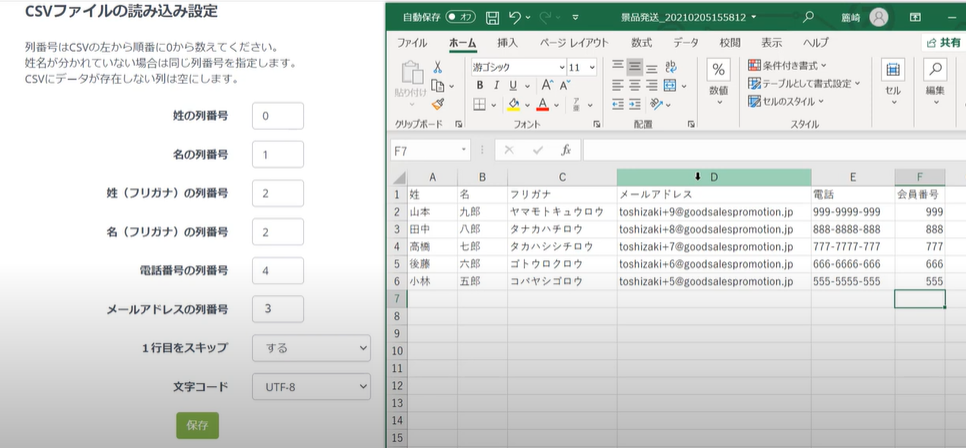The height and width of the screenshot is (448, 966).
Task: Open the Alignment group dialog launcher
Action: coord(691,124)
